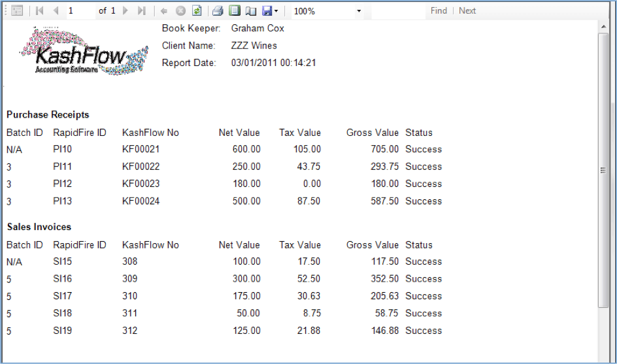Click the Next search result link
Image resolution: width=617 pixels, height=364 pixels.
(467, 11)
